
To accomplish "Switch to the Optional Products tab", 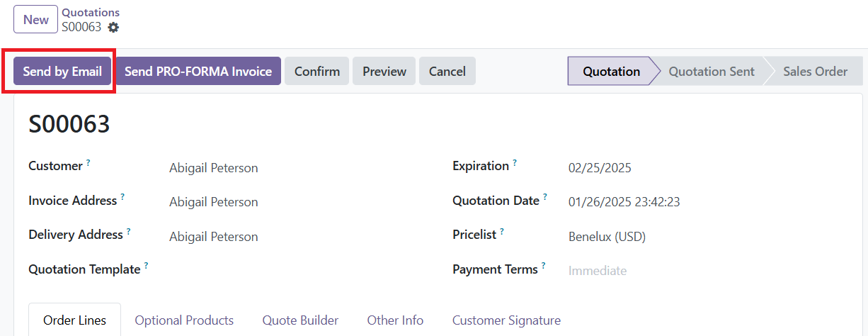I will pyautogui.click(x=184, y=320).
